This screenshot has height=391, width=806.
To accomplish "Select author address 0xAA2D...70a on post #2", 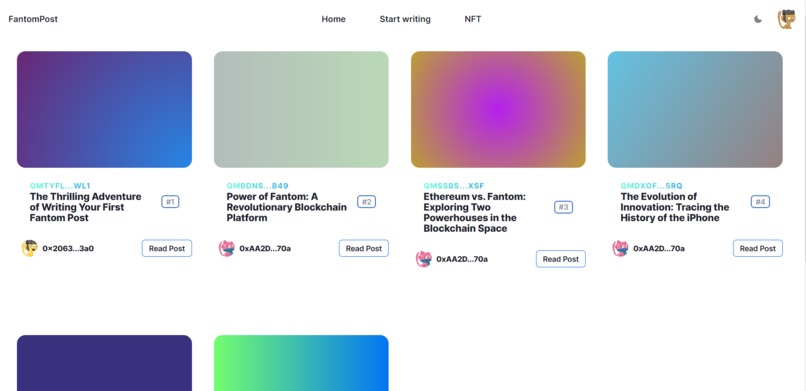I will click(265, 248).
